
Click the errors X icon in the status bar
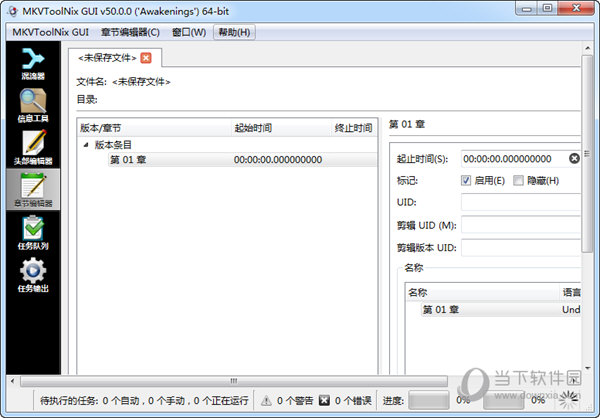[324, 400]
